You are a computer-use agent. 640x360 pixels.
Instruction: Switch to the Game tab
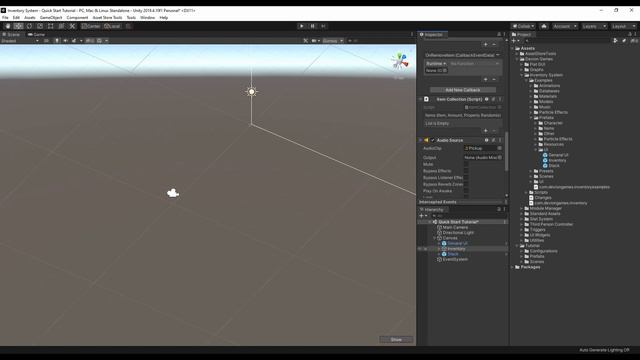coord(36,35)
